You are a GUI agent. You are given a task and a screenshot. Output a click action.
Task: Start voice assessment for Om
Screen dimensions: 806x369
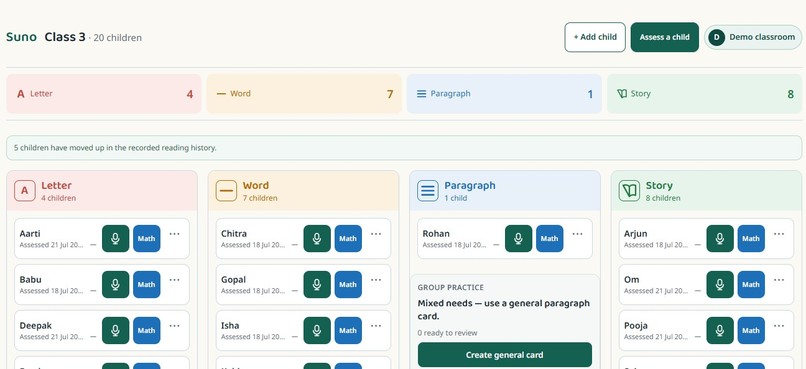pyautogui.click(x=720, y=285)
